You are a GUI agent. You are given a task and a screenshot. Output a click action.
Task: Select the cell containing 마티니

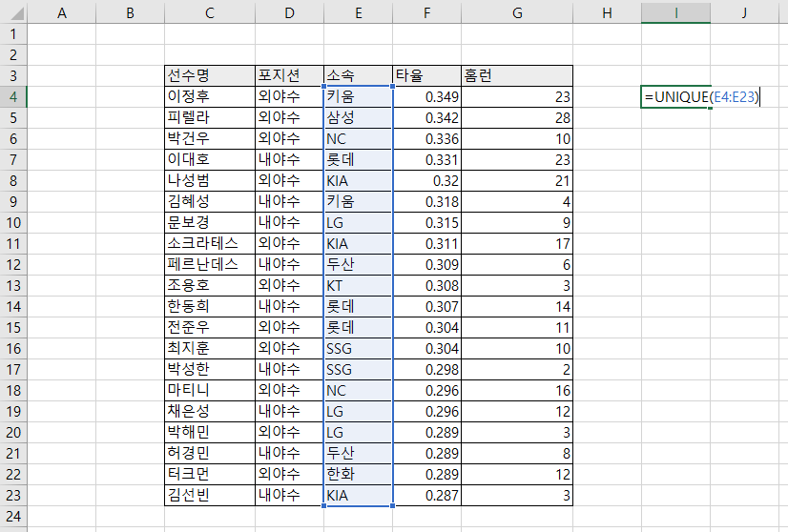[x=210, y=390]
